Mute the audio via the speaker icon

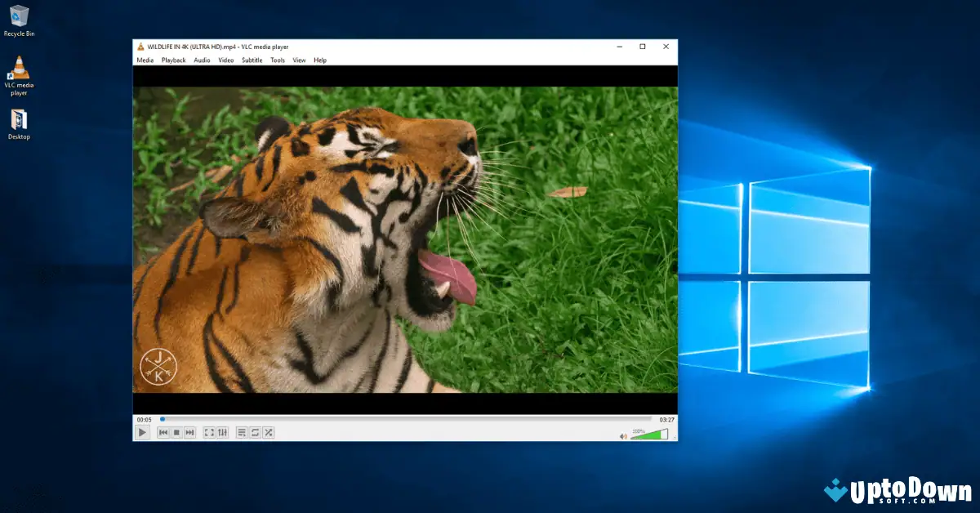pos(622,435)
